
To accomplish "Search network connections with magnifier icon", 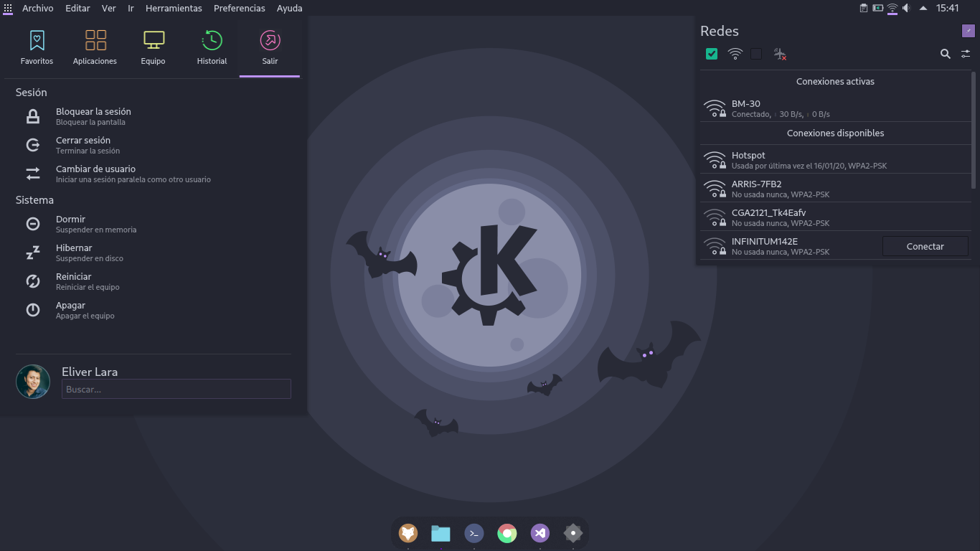I will 946,54.
